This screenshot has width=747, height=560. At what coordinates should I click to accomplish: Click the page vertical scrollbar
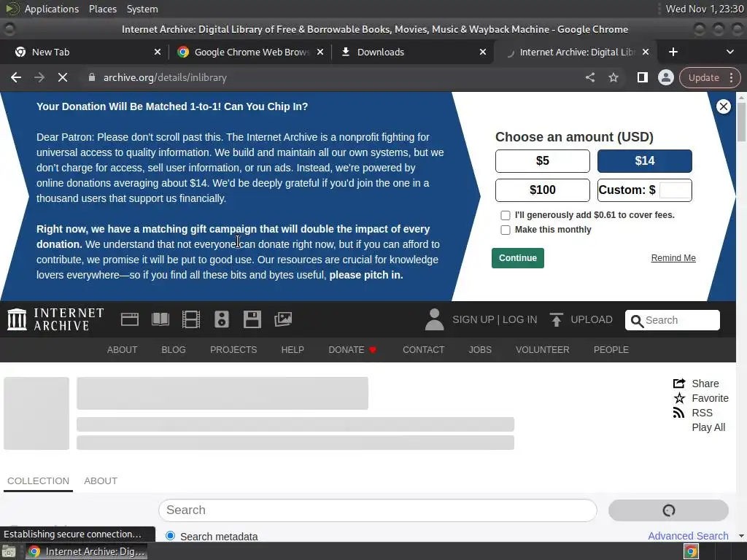pos(741,122)
